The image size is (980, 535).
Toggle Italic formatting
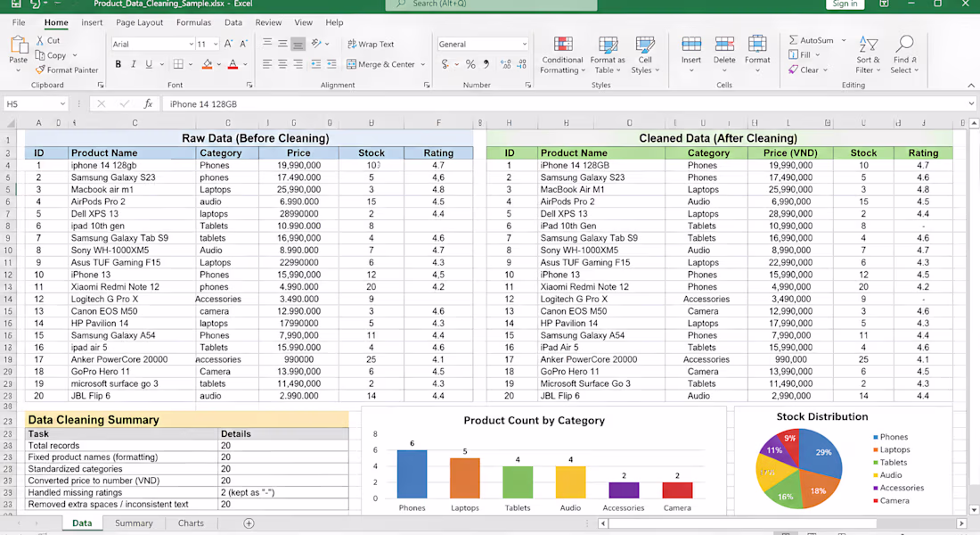(x=133, y=64)
